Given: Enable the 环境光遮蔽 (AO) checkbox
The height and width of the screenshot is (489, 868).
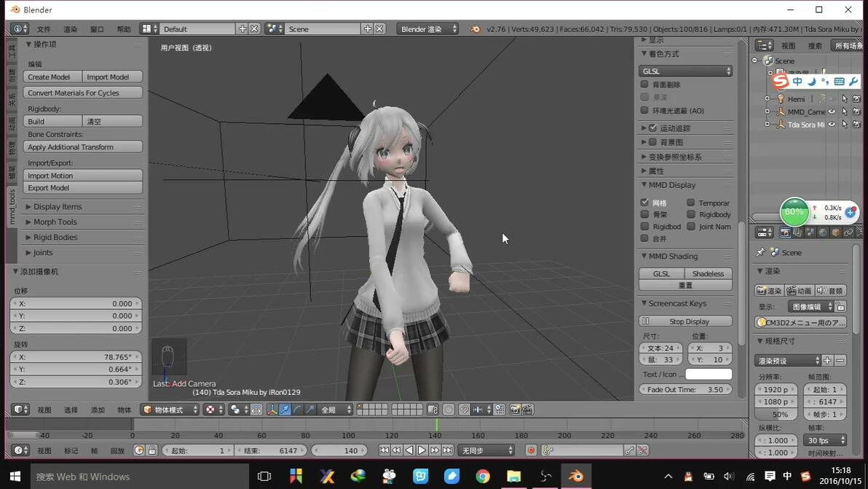Looking at the screenshot, I should tap(644, 110).
